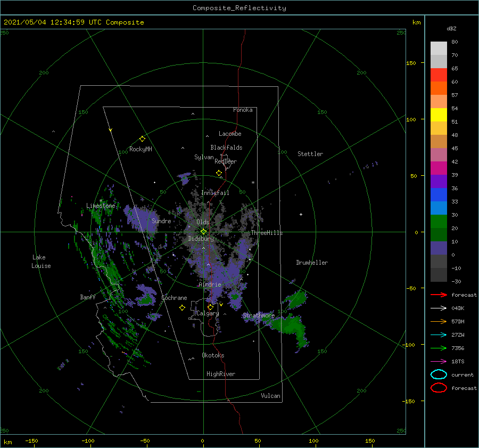Viewport: 479px width, 448px height.
Task: Click the Innisfail town label
Action: tap(215, 193)
